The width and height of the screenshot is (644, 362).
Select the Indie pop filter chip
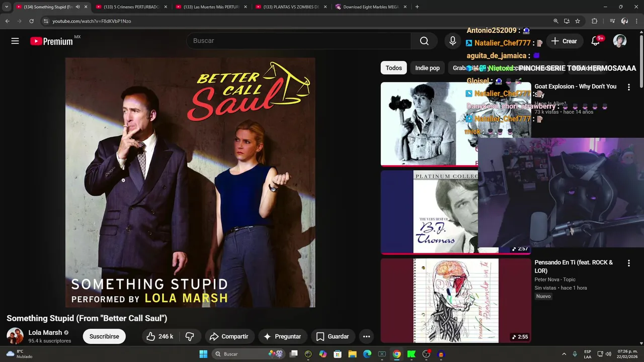(427, 68)
